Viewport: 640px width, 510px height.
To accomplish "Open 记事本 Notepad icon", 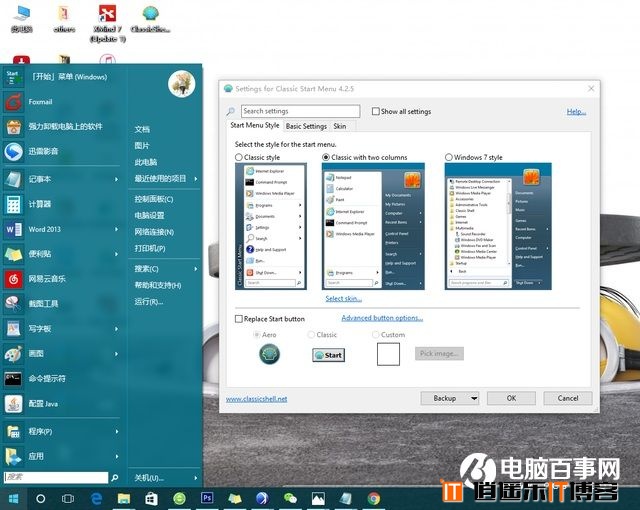I will click(x=14, y=179).
